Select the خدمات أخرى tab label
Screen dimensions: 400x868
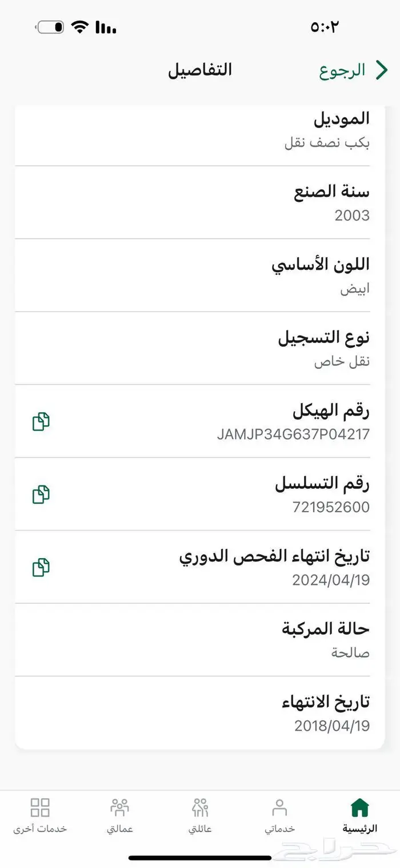(x=40, y=829)
